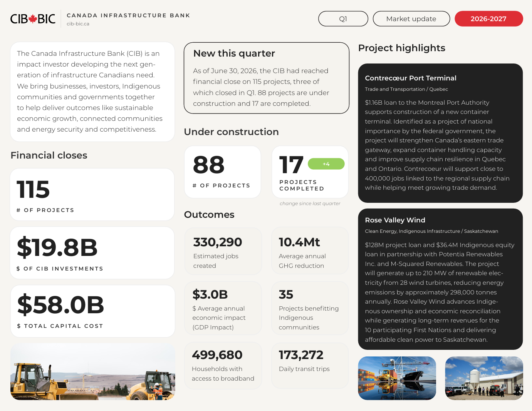This screenshot has width=532, height=411.
Task: Click the Project highlights heading
Action: pos(402,48)
